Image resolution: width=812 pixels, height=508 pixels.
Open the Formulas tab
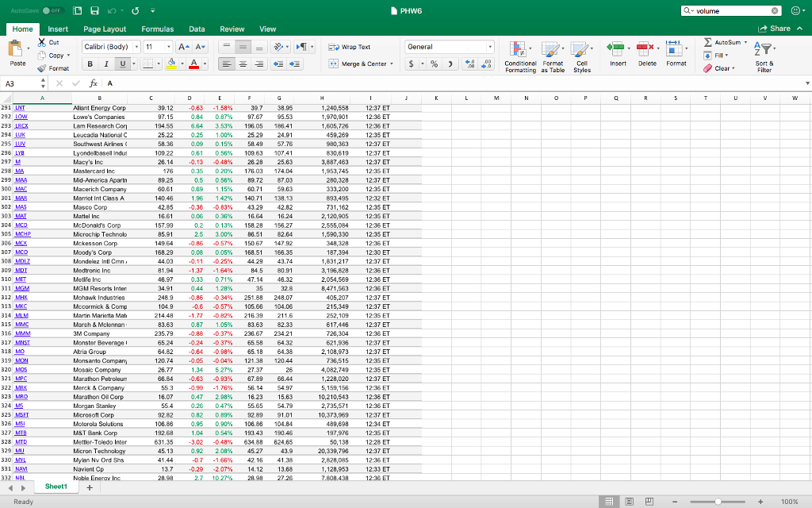click(158, 29)
